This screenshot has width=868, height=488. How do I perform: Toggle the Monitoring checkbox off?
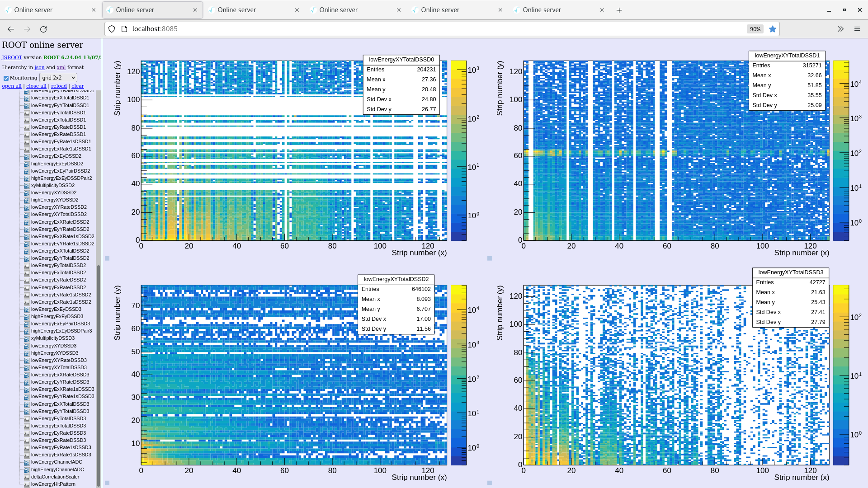tap(6, 78)
